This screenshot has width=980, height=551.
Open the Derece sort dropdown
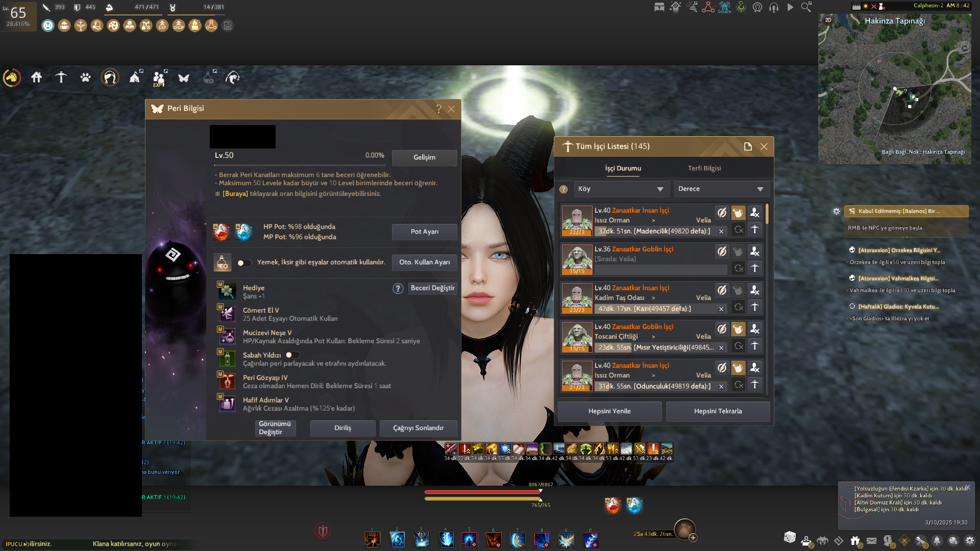pyautogui.click(x=721, y=189)
